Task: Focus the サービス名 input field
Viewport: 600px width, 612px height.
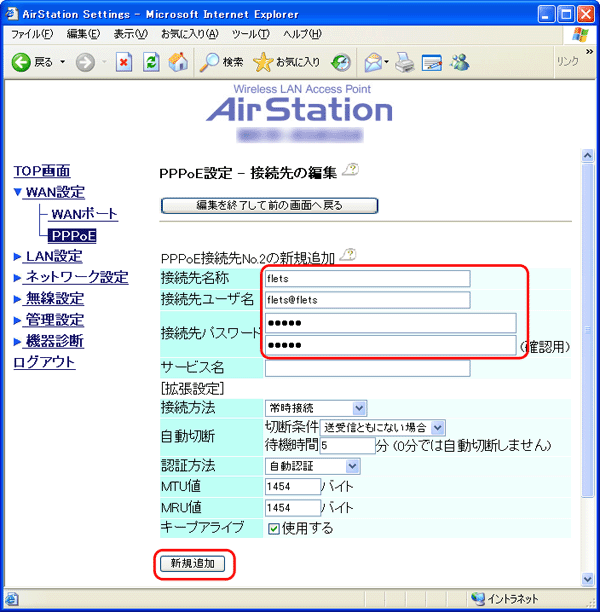Action: (x=368, y=368)
